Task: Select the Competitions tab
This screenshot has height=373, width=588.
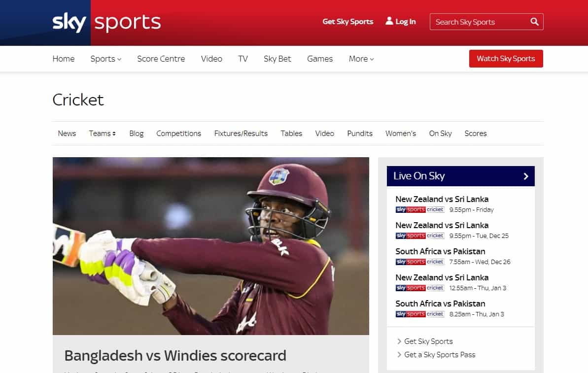Action: point(178,134)
